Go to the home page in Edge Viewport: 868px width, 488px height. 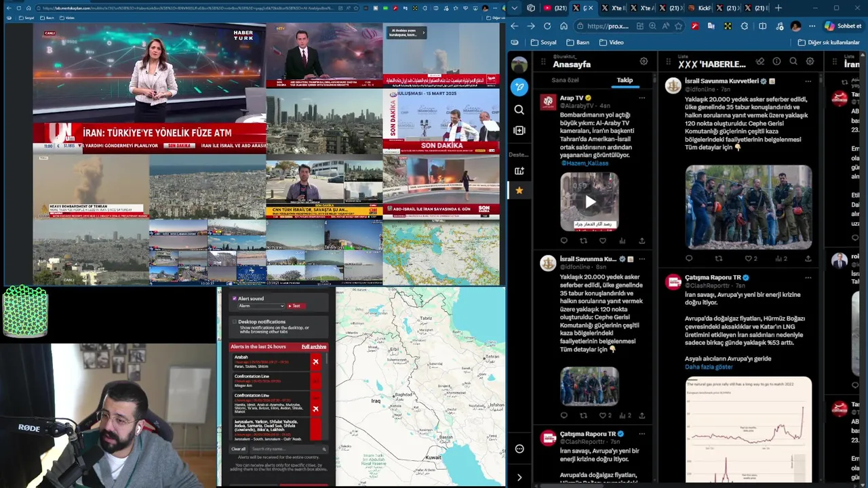coord(564,26)
